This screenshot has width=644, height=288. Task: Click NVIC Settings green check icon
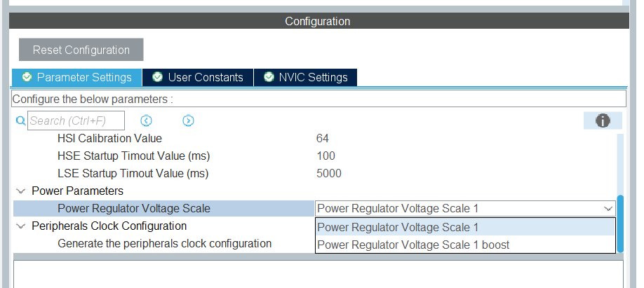click(x=269, y=77)
